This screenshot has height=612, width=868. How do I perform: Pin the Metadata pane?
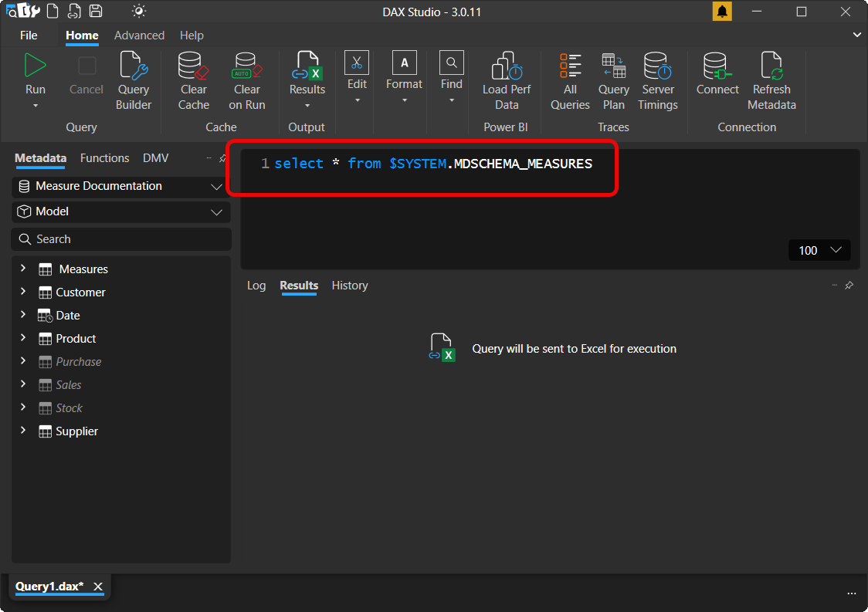(x=222, y=158)
